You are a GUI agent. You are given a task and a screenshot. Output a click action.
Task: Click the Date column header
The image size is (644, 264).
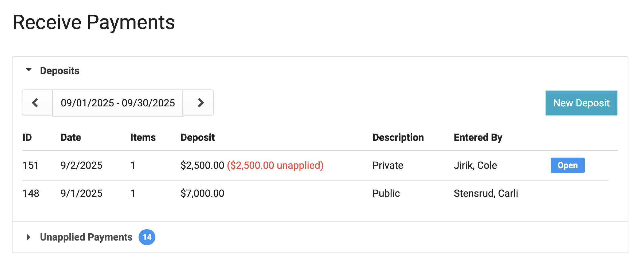point(71,137)
